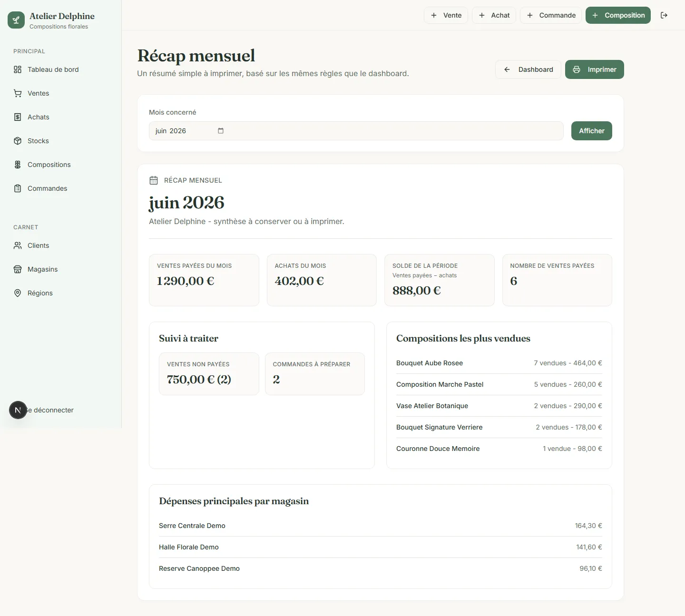The height and width of the screenshot is (616, 685).
Task: Click the Mois concerné month field
Action: 356,131
